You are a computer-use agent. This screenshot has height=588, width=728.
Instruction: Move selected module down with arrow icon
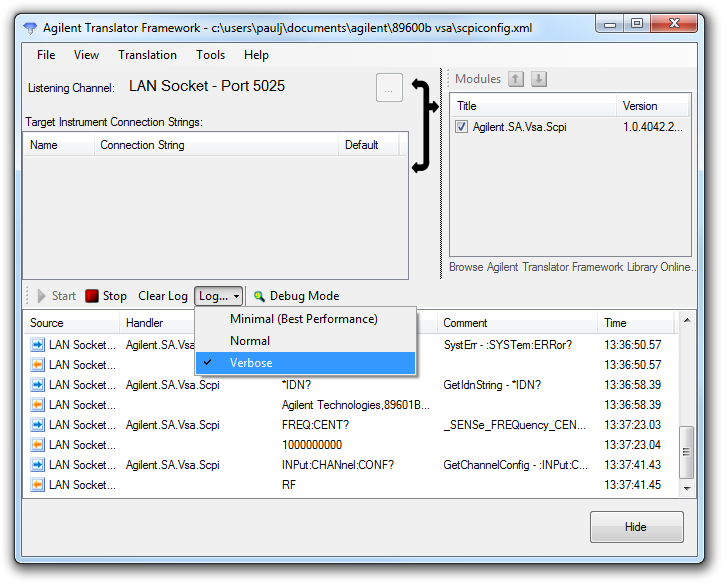pyautogui.click(x=539, y=79)
